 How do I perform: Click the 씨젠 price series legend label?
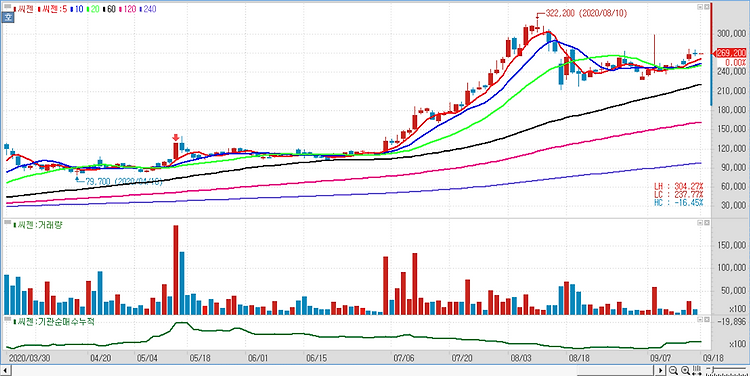(x=23, y=9)
